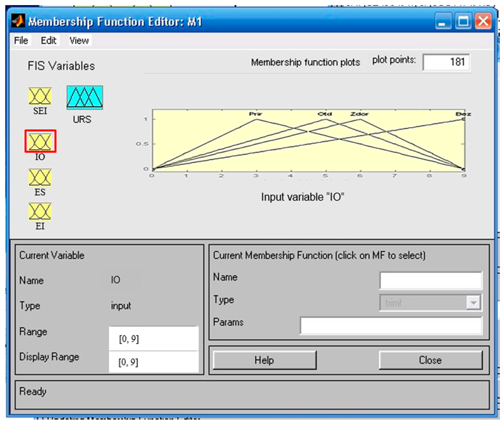Select the ES input variable icon
Viewport: 504px width, 425px height.
pos(40,177)
